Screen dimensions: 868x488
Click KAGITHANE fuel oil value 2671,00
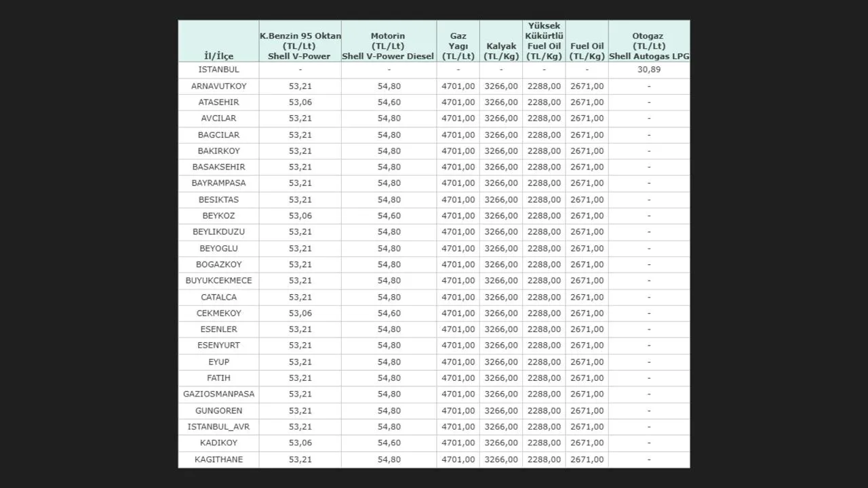pyautogui.click(x=587, y=460)
